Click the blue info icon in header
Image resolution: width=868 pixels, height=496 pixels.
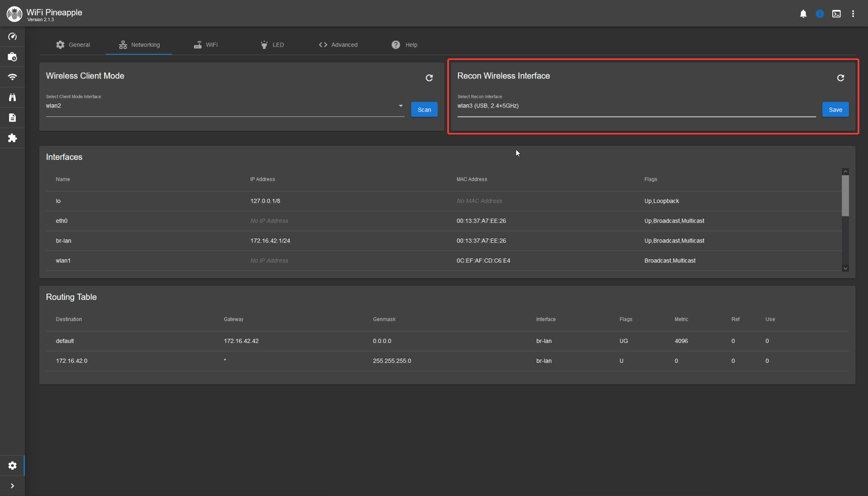tap(820, 14)
